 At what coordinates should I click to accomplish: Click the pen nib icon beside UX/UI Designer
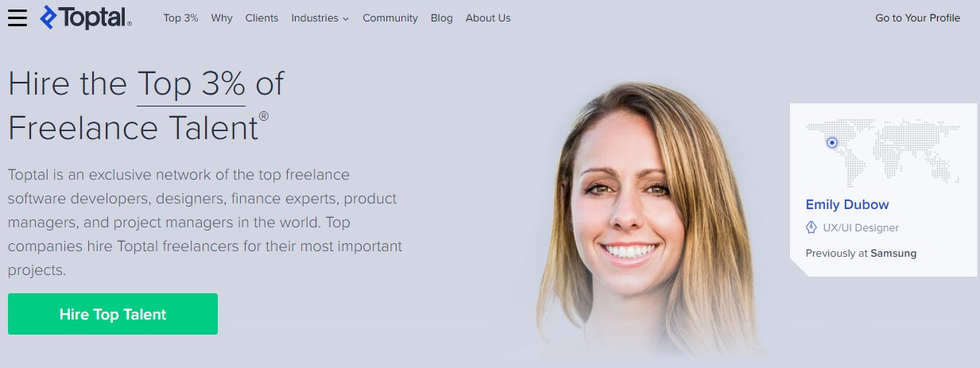[x=812, y=227]
